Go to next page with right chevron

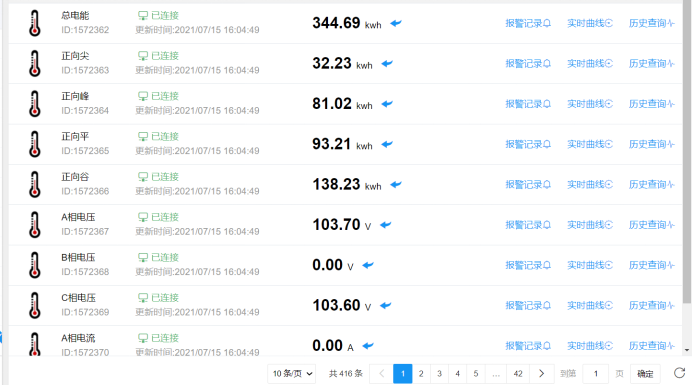(x=541, y=374)
